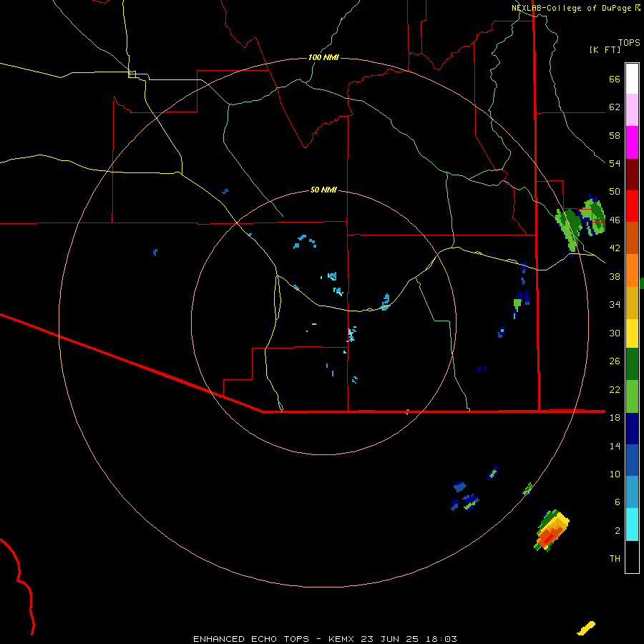Pick the burnt orange legend band

[x=632, y=238]
